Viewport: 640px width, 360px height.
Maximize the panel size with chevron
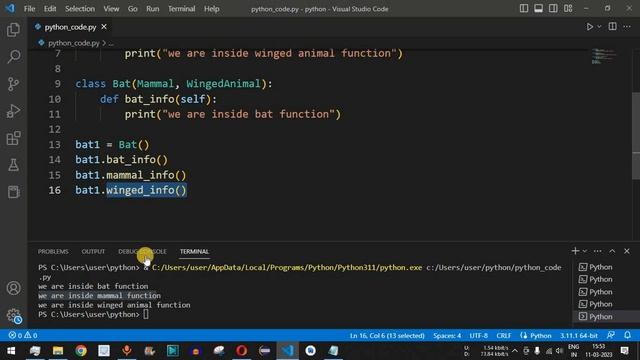612,251
